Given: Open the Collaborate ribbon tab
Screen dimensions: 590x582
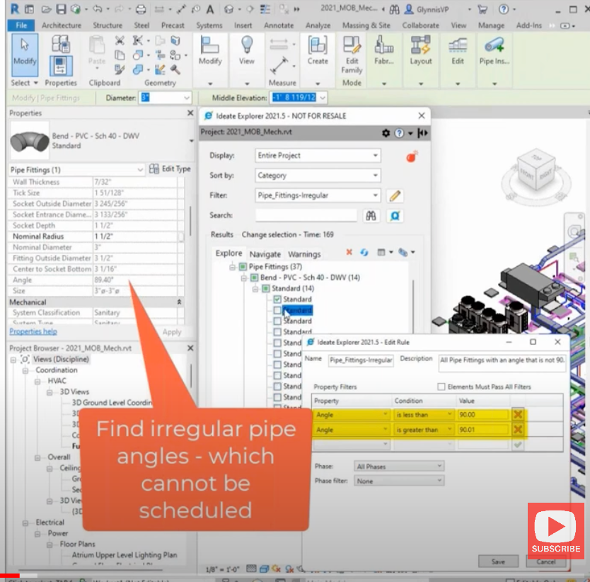Looking at the screenshot, I should click(420, 25).
